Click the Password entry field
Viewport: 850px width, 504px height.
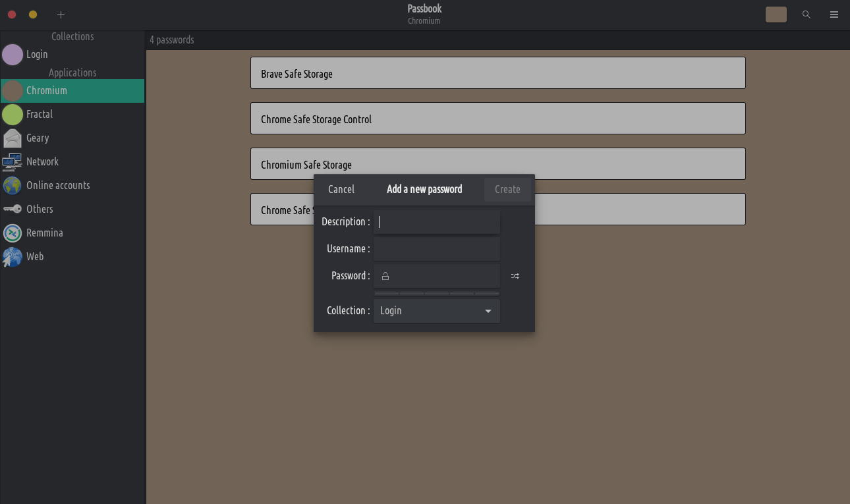443,276
